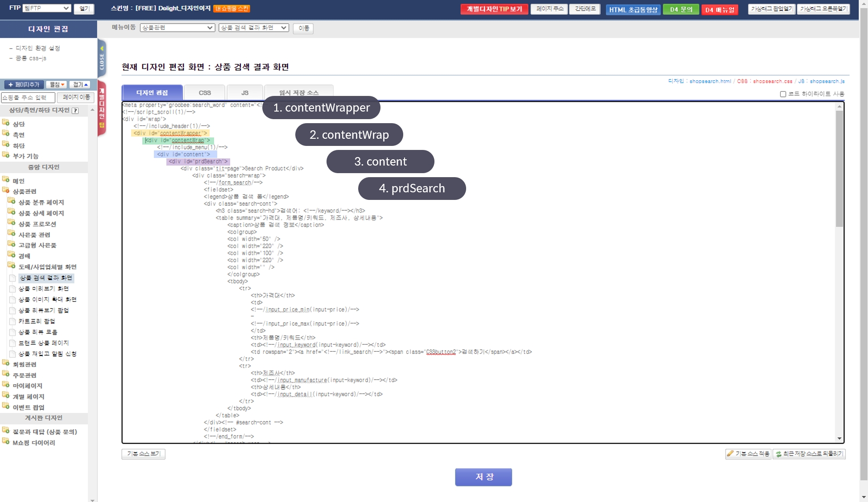Screen dimensions: 868x502
Task: Open the red 개별디자인 팁 side tab
Action: (x=102, y=108)
